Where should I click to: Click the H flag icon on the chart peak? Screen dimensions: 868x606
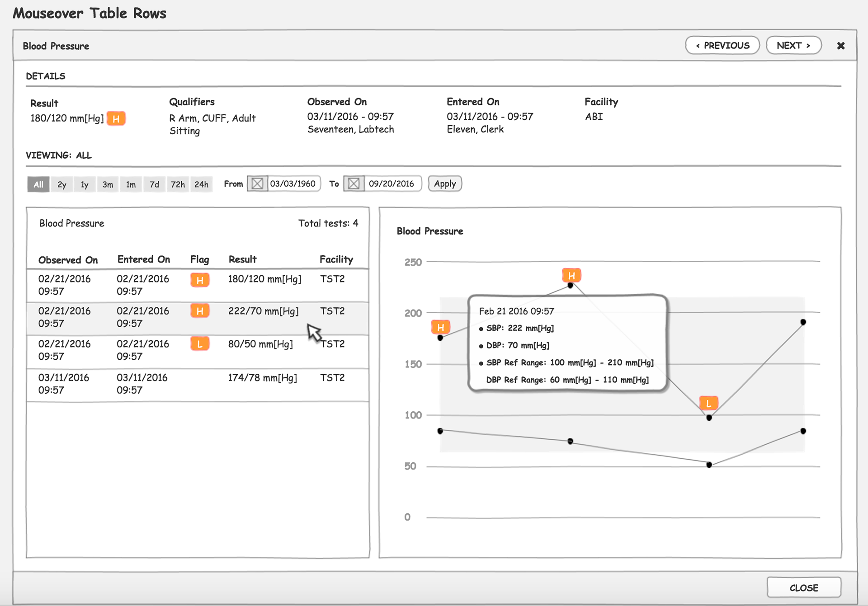tap(571, 275)
